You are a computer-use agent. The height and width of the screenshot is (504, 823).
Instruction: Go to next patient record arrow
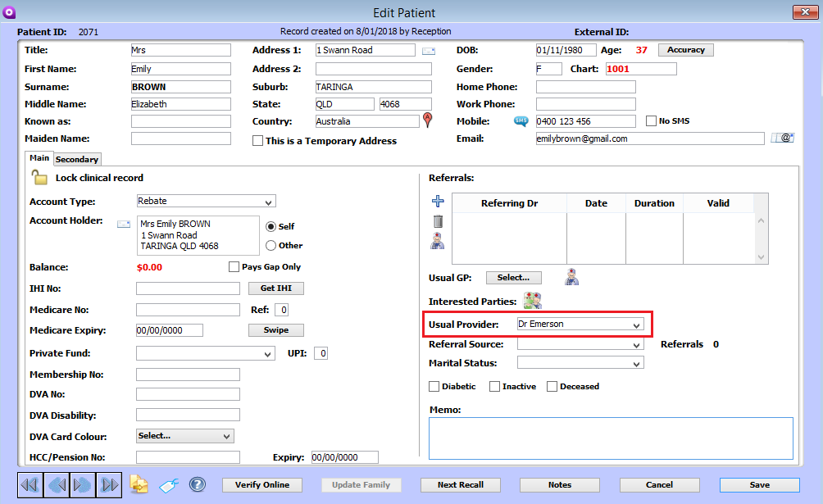pos(83,484)
